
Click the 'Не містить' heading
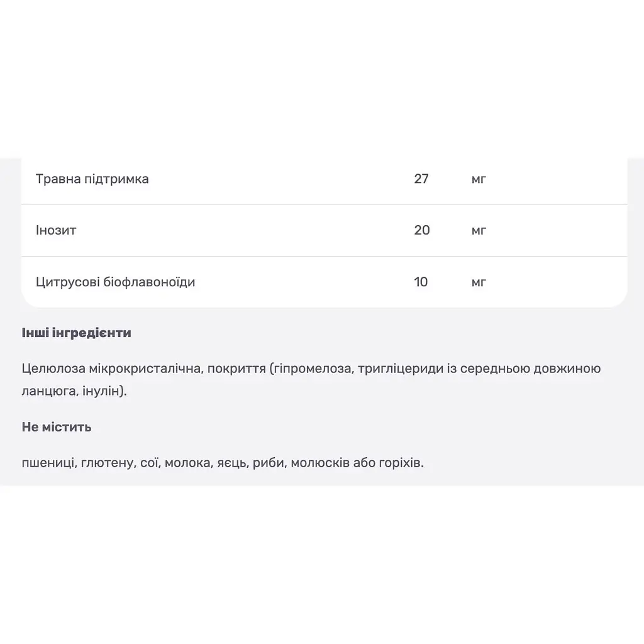(x=57, y=427)
